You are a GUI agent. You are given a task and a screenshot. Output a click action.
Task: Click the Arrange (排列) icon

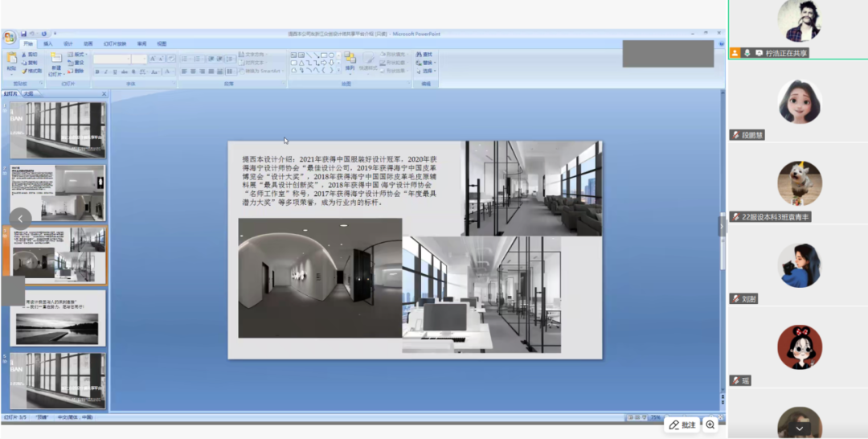[x=350, y=61]
